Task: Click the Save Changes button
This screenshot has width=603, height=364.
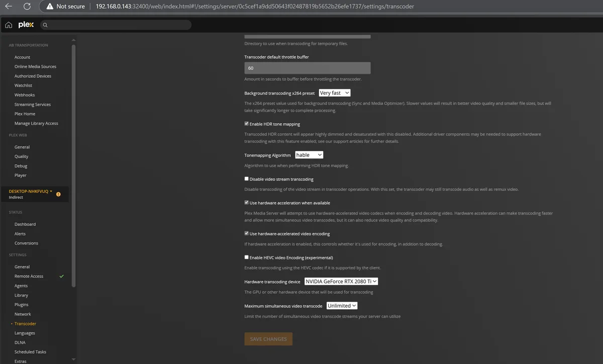Action: click(x=268, y=339)
